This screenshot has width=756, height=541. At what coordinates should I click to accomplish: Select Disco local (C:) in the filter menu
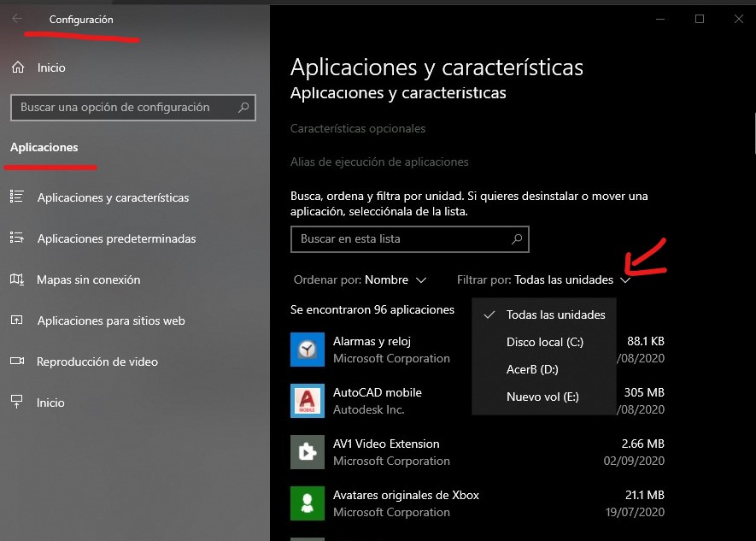tap(544, 342)
